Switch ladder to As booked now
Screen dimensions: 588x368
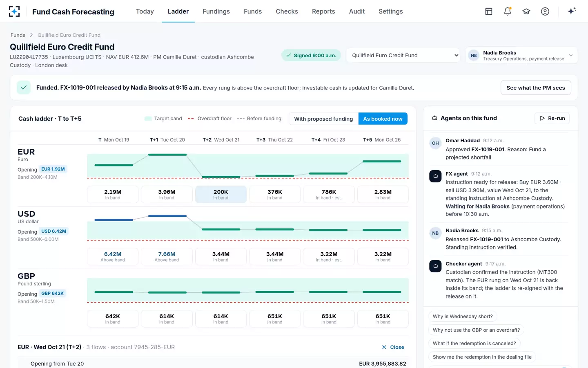point(383,119)
